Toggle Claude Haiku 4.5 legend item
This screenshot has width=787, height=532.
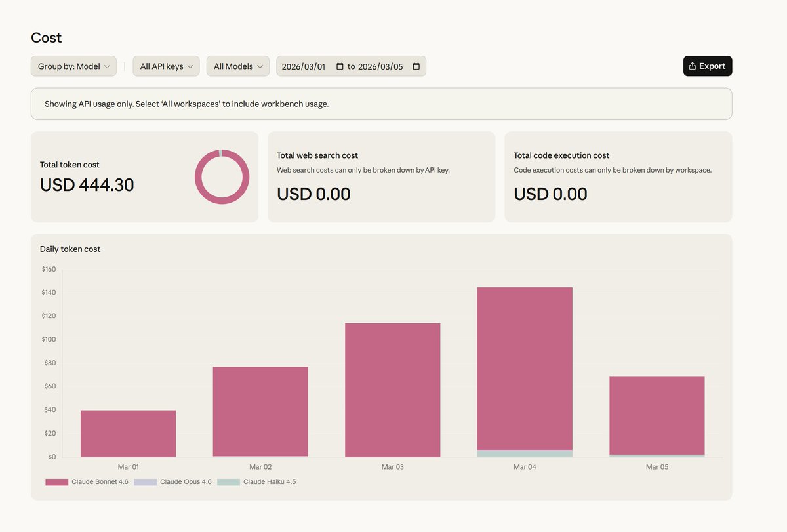pyautogui.click(x=256, y=482)
